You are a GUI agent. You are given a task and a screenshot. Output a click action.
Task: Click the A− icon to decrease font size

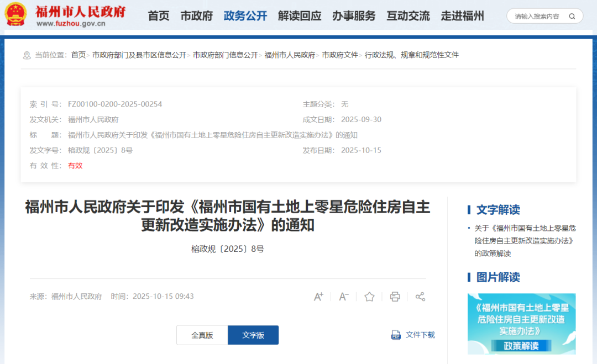[x=343, y=297]
